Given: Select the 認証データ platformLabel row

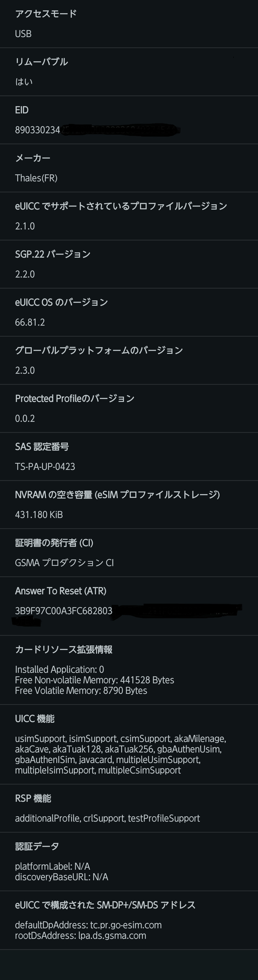Looking at the screenshot, I should (52, 866).
